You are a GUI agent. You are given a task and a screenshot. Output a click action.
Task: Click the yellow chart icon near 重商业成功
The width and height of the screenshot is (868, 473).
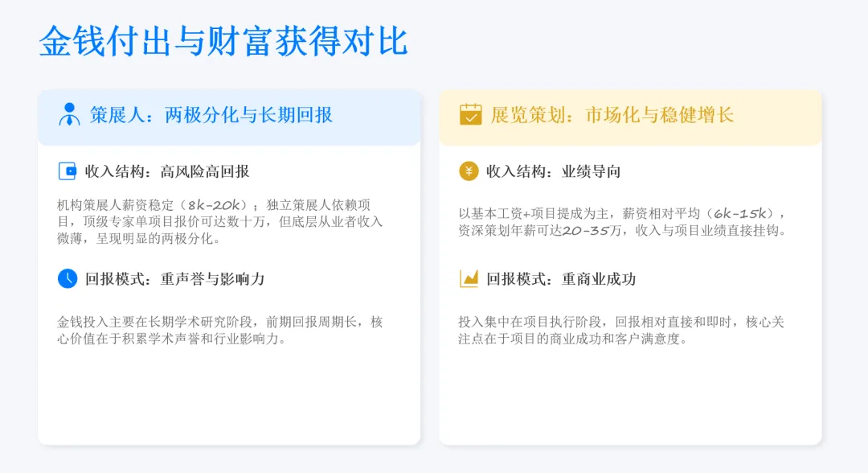(469, 278)
